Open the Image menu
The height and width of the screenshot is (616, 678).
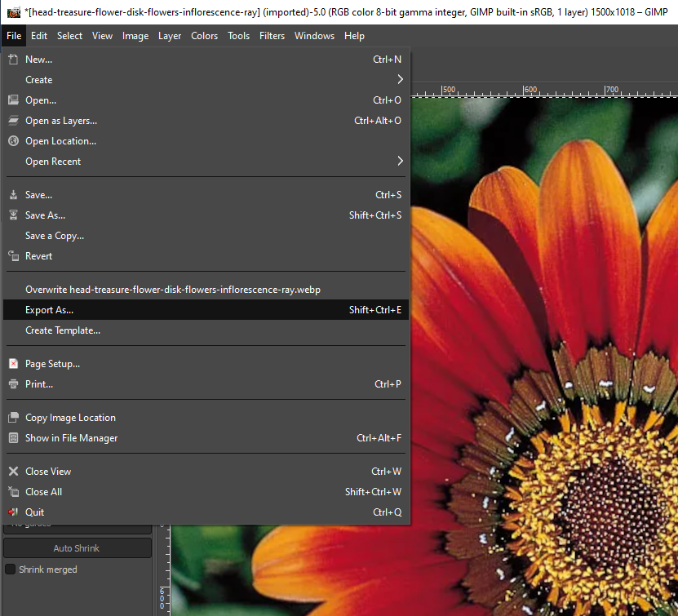[x=135, y=36]
